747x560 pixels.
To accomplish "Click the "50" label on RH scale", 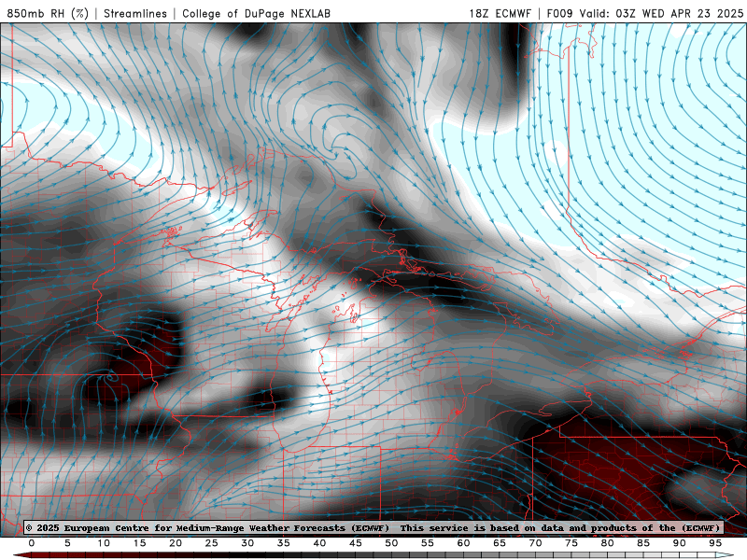I will (x=391, y=543).
